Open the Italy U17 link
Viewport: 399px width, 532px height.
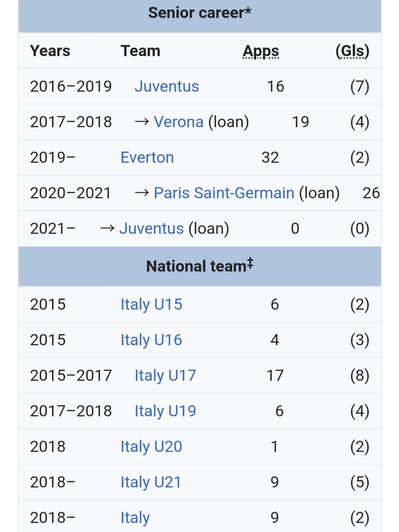[x=165, y=375]
